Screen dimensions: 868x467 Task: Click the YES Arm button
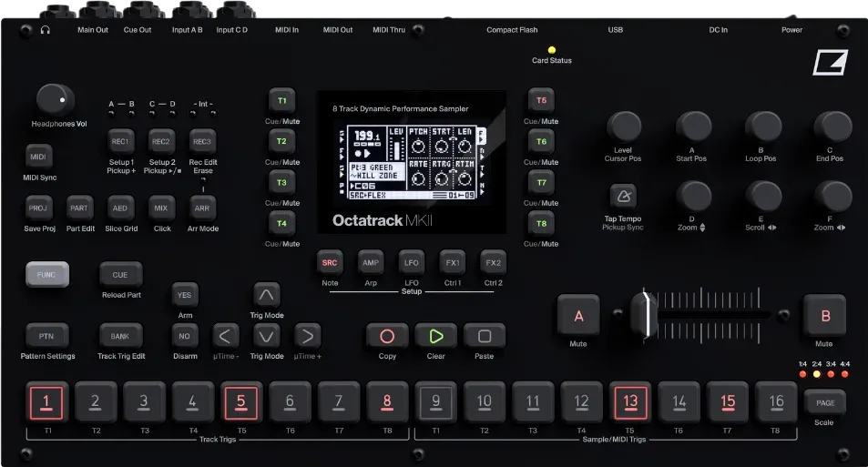click(184, 295)
